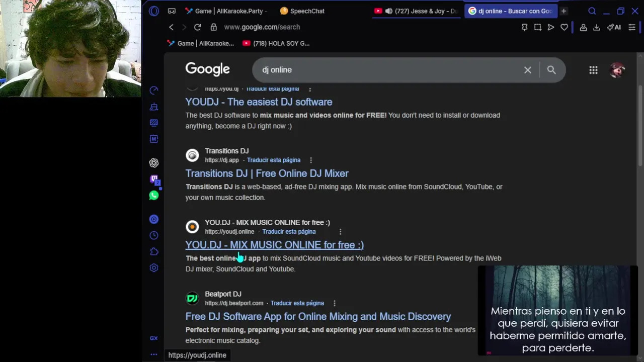644x362 pixels.
Task: Open more options for YOUDJ result
Action: click(310, 89)
